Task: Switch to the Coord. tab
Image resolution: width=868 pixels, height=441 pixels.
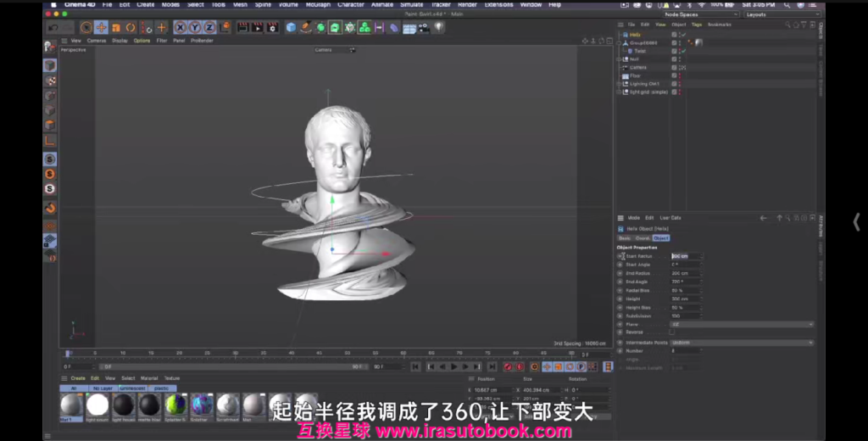Action: coord(643,238)
